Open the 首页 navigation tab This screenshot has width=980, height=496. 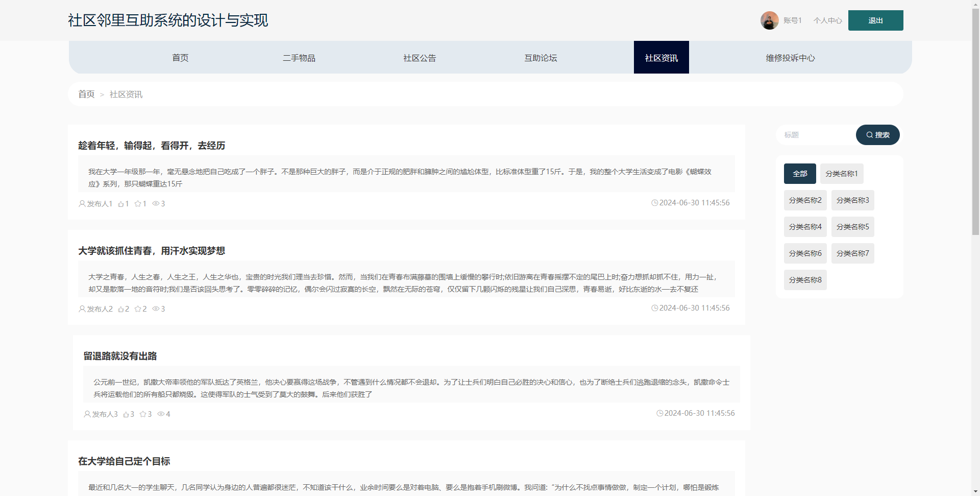click(180, 58)
